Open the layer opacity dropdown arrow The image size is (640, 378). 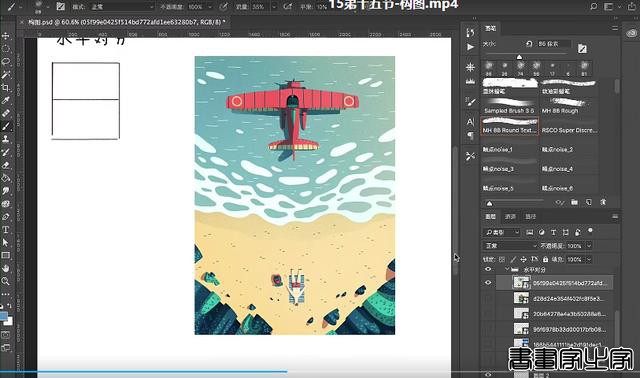(x=589, y=246)
